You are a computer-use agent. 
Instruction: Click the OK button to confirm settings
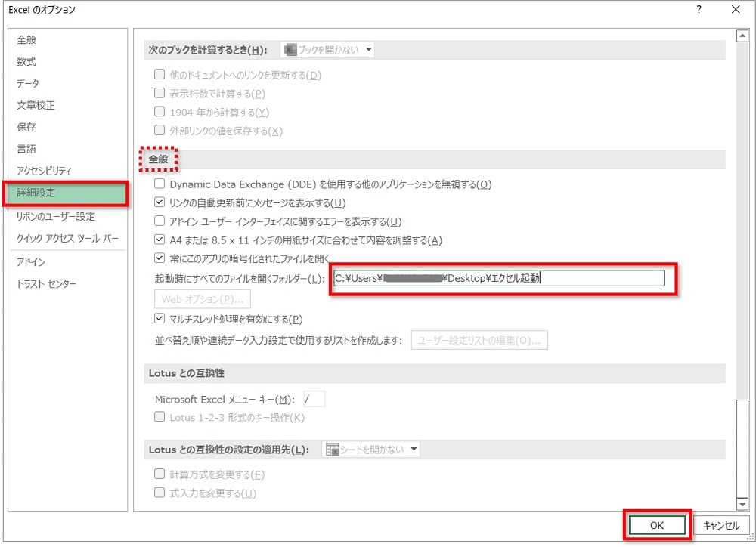(x=656, y=525)
